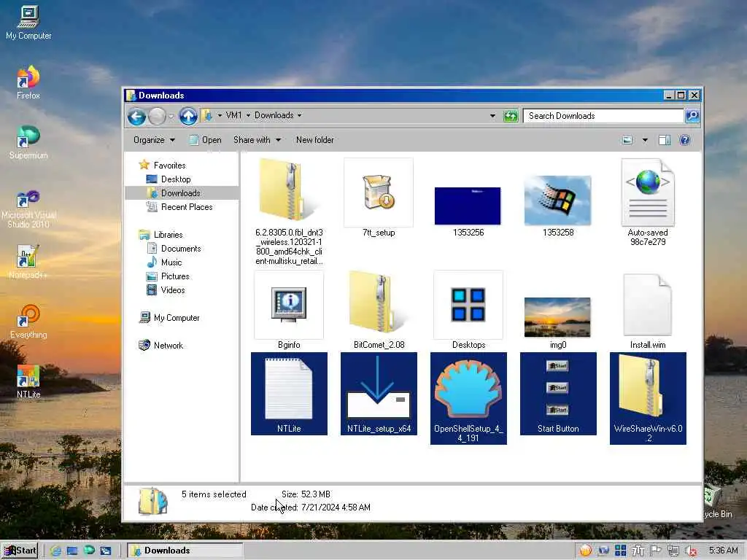Click the search magnifier button

(x=692, y=116)
